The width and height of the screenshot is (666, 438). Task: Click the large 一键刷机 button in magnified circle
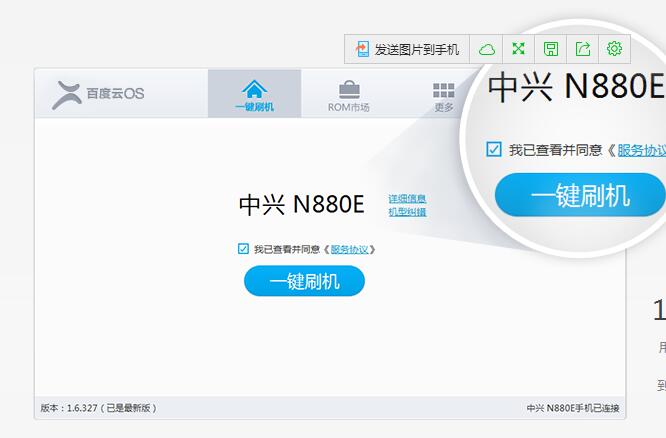click(580, 195)
